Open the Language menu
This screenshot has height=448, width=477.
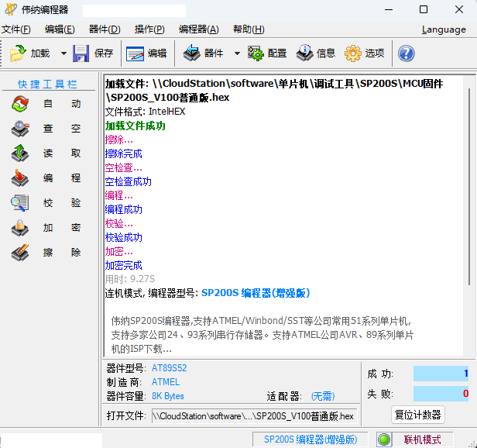(444, 29)
